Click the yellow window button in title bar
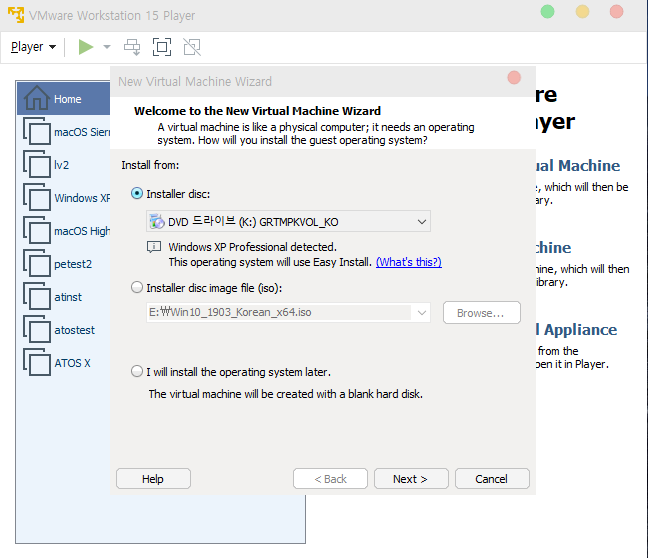 (x=582, y=12)
